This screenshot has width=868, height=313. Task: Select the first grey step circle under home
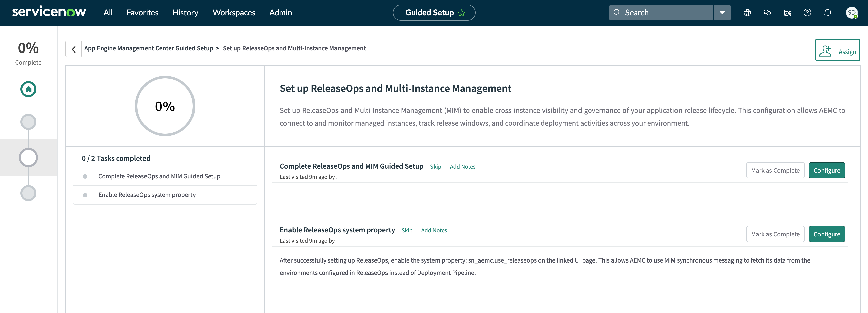pyautogui.click(x=28, y=122)
